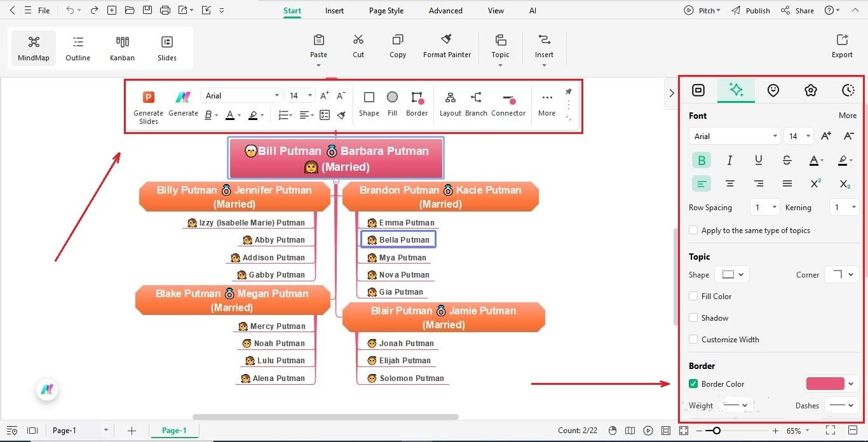Start the presentation using the play icon
The image size is (868, 442).
point(648,431)
